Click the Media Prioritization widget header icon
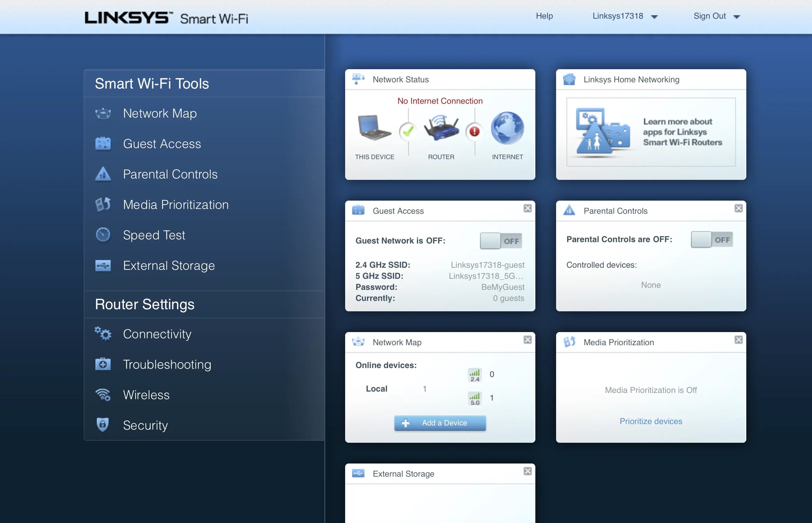This screenshot has width=812, height=523. tap(569, 342)
